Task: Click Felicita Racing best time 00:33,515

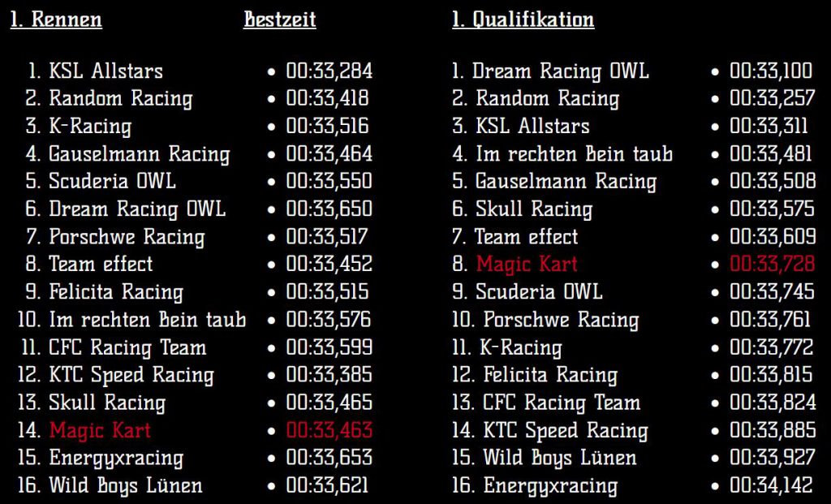Action: [328, 291]
